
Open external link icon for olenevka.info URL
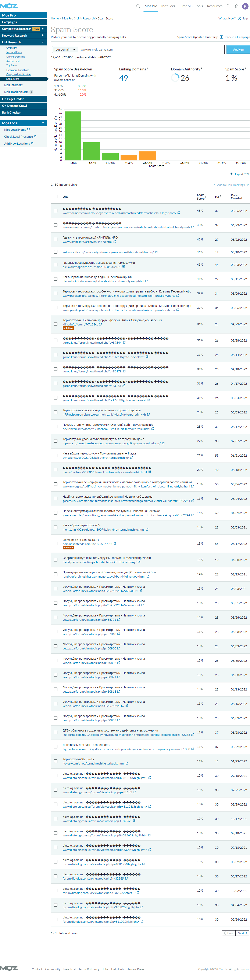(x=147, y=281)
